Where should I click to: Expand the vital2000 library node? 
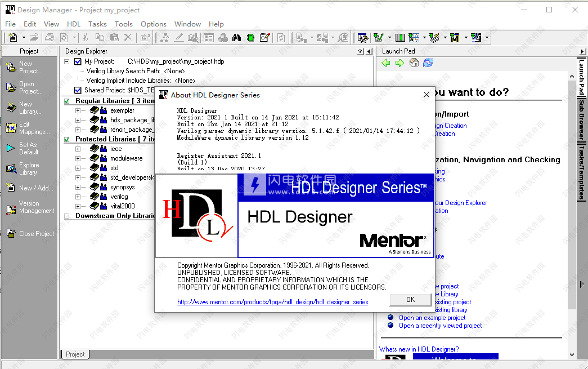[78, 206]
